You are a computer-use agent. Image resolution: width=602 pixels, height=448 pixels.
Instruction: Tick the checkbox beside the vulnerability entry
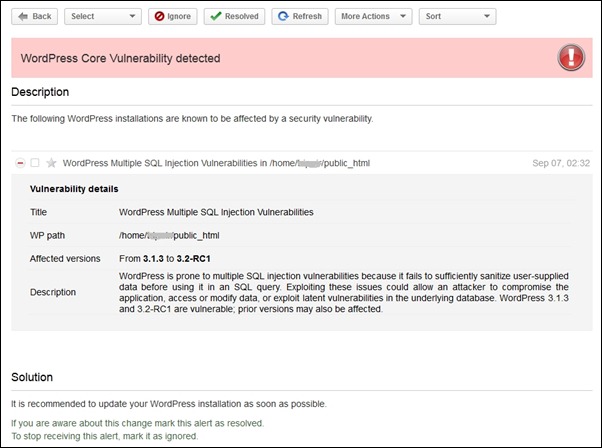[x=35, y=163]
